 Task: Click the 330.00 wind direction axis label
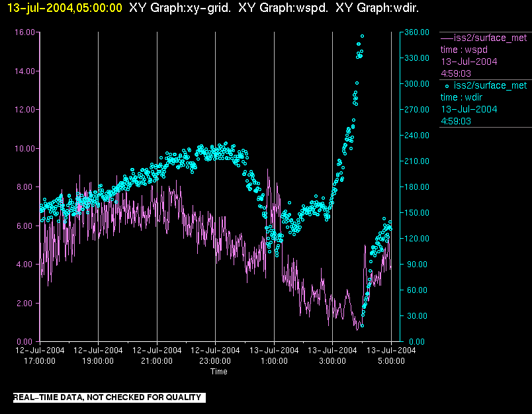[417, 58]
